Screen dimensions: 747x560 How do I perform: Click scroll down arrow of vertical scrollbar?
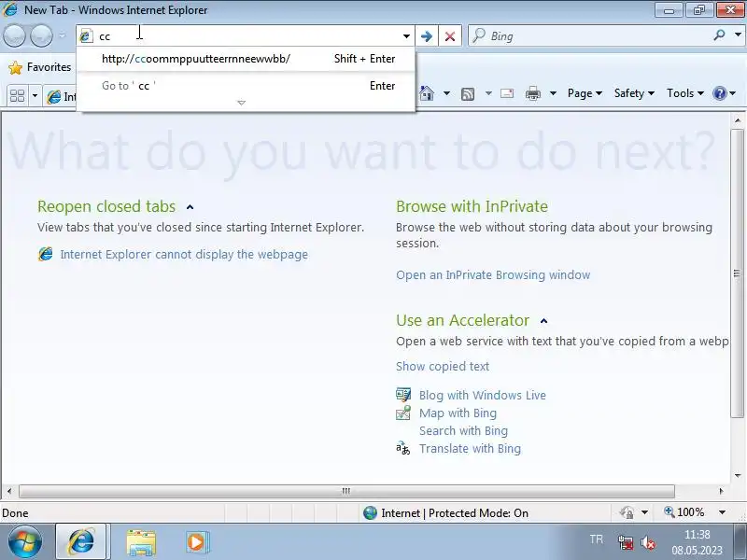pyautogui.click(x=737, y=475)
